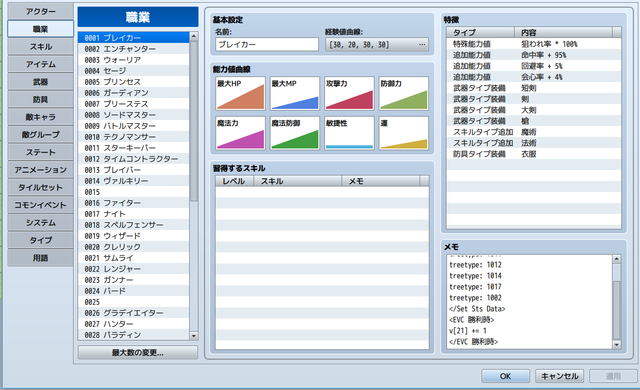Select the 会心率 + 4% trait row
This screenshot has height=390, width=640.
(533, 77)
